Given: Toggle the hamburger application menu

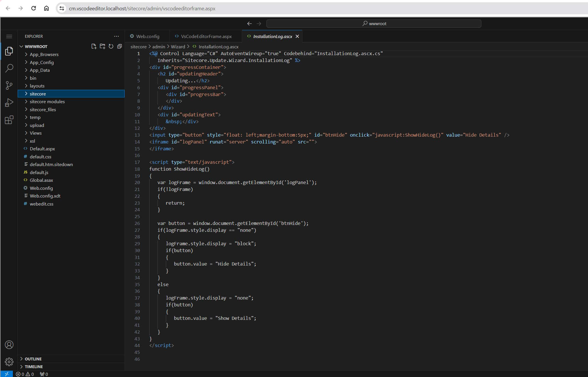Looking at the screenshot, I should [9, 36].
